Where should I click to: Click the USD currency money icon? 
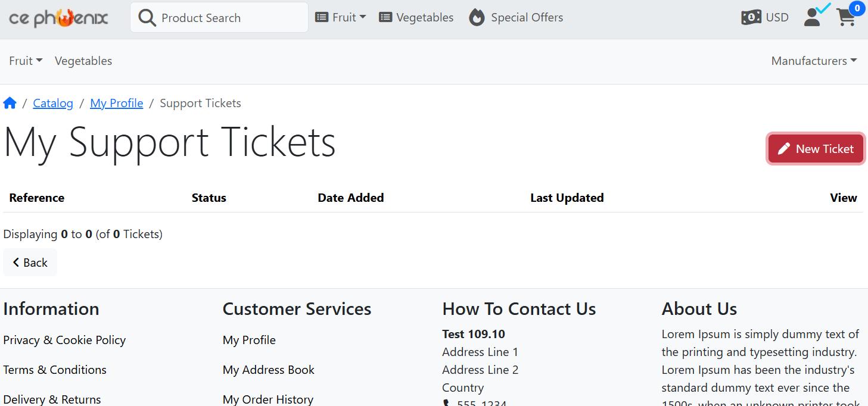pyautogui.click(x=751, y=17)
